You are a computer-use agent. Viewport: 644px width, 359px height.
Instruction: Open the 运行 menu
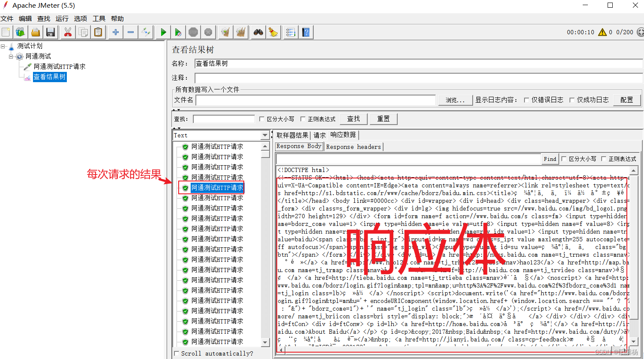[62, 19]
